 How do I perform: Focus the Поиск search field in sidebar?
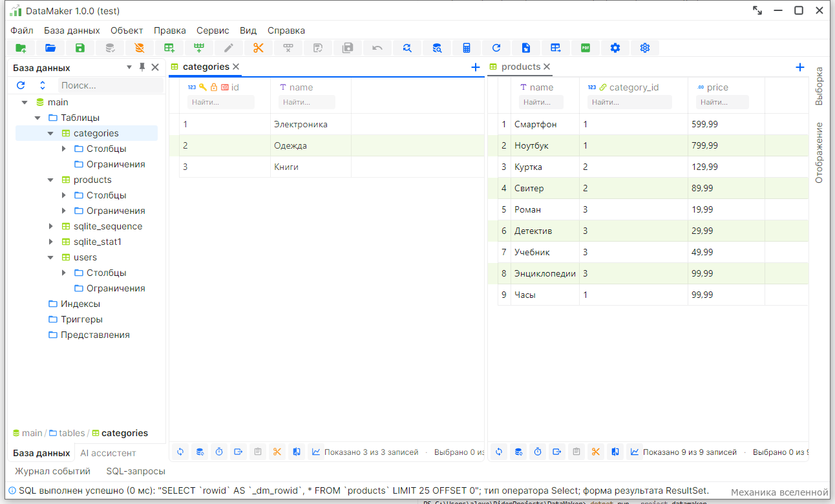pos(111,85)
